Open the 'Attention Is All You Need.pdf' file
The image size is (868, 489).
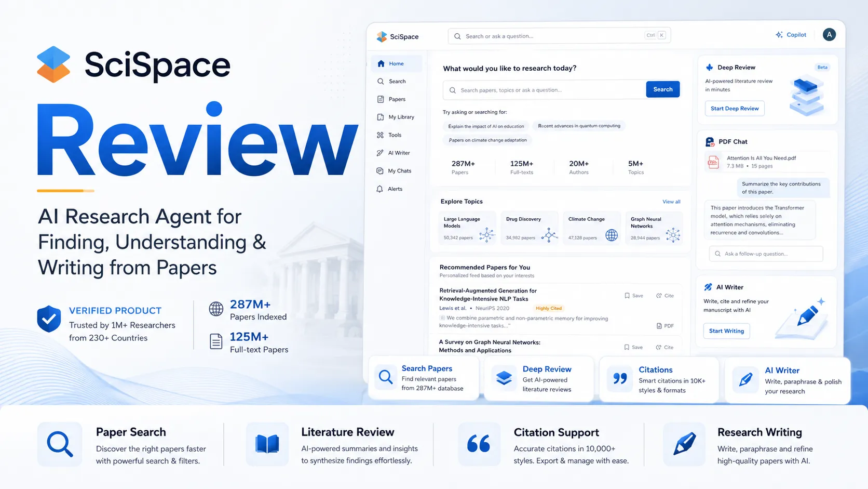coord(761,158)
